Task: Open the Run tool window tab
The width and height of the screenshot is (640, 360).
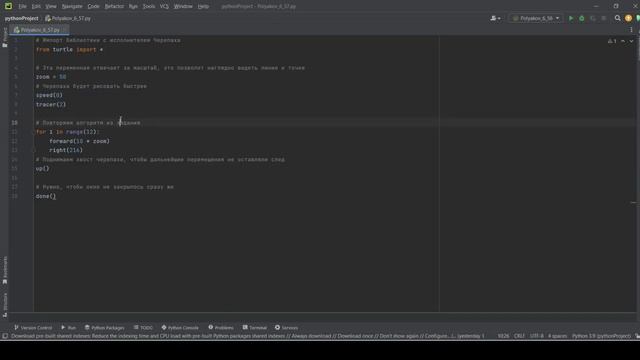Action: point(69,328)
